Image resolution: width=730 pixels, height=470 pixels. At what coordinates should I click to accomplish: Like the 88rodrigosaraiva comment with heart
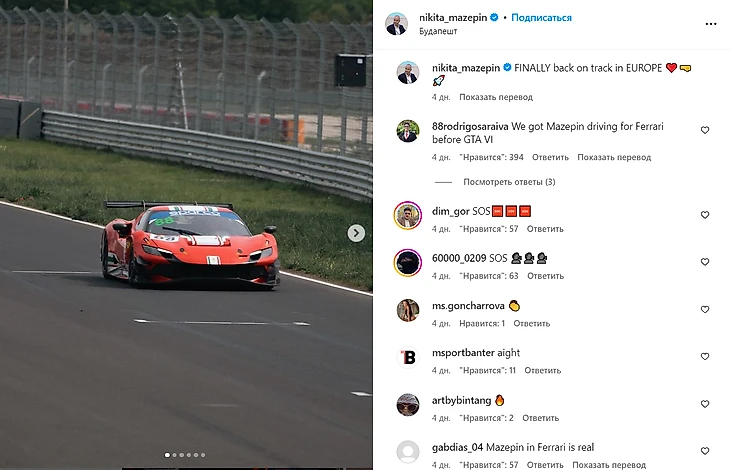(x=705, y=130)
